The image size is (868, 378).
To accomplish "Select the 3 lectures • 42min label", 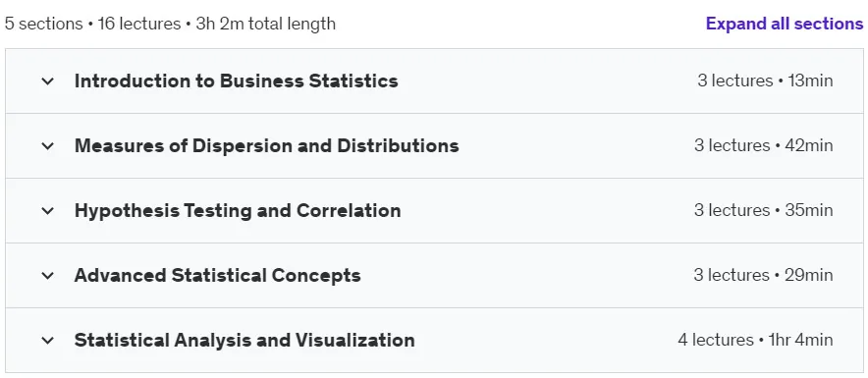I will pyautogui.click(x=764, y=145).
